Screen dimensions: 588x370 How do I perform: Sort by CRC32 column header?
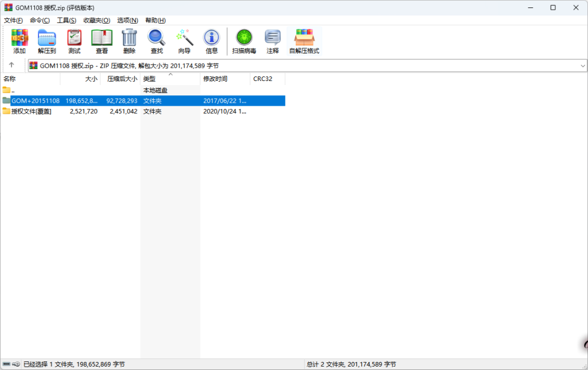tap(268, 79)
